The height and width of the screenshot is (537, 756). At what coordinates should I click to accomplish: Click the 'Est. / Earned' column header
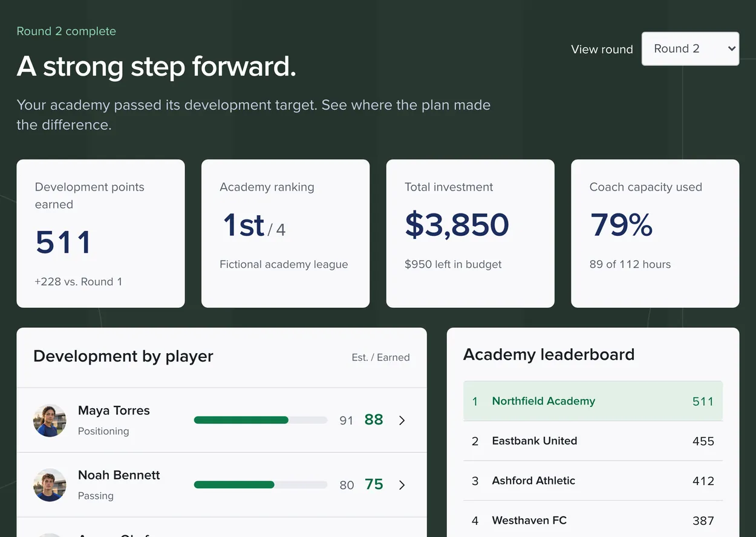pyautogui.click(x=380, y=357)
